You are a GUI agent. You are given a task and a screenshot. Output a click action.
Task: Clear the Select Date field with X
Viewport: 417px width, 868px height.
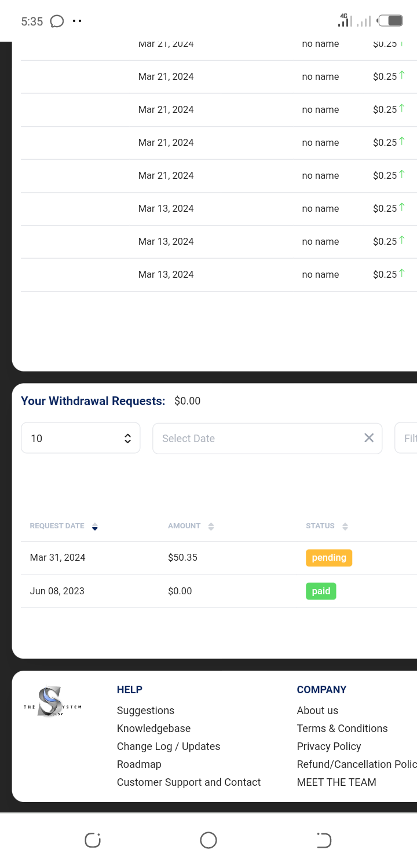tap(368, 438)
